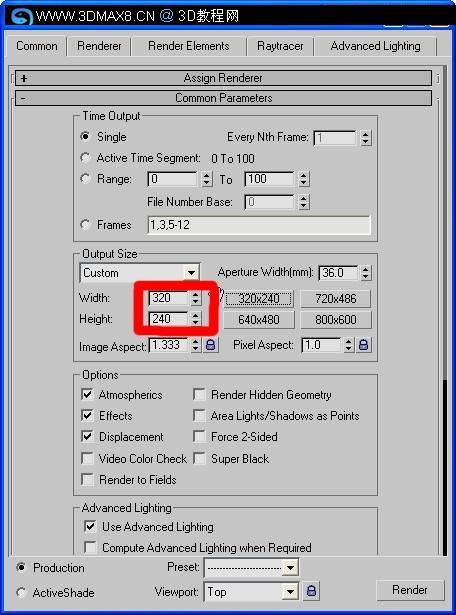Screen dimensions: 456x615
Task: Click the Every Nth Frame spinner
Action: [365, 137]
